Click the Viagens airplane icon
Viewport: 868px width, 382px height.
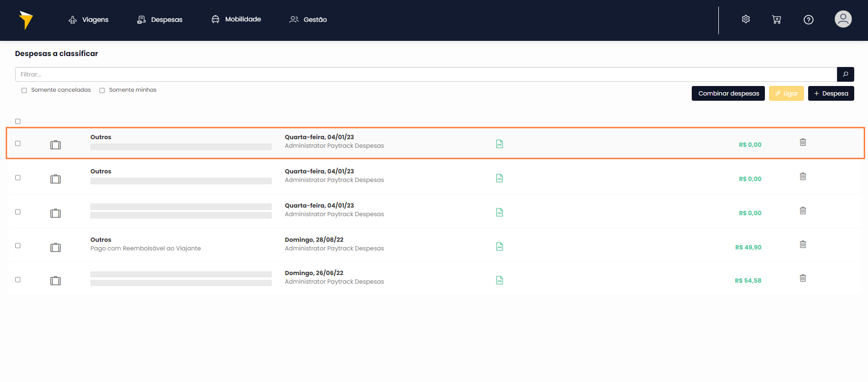pos(73,19)
